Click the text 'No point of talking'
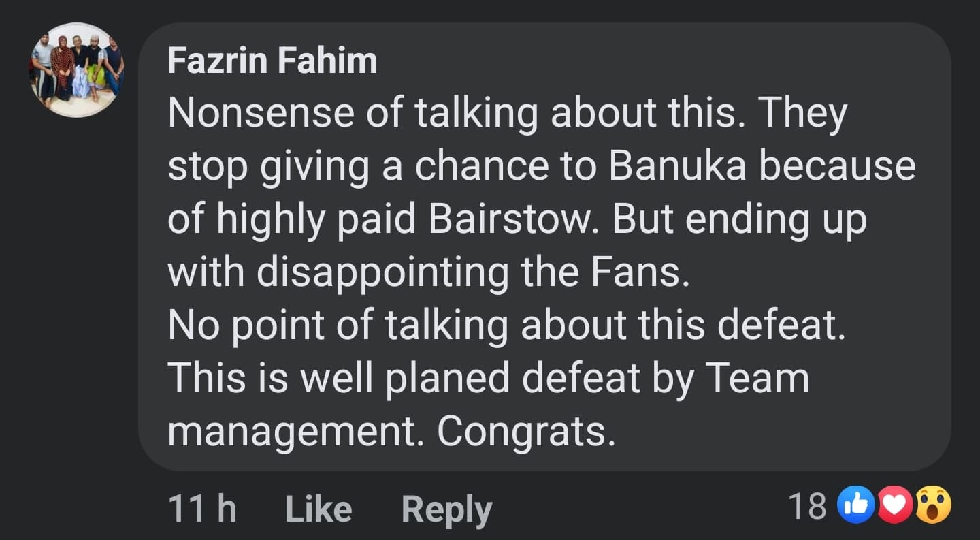 (337, 325)
